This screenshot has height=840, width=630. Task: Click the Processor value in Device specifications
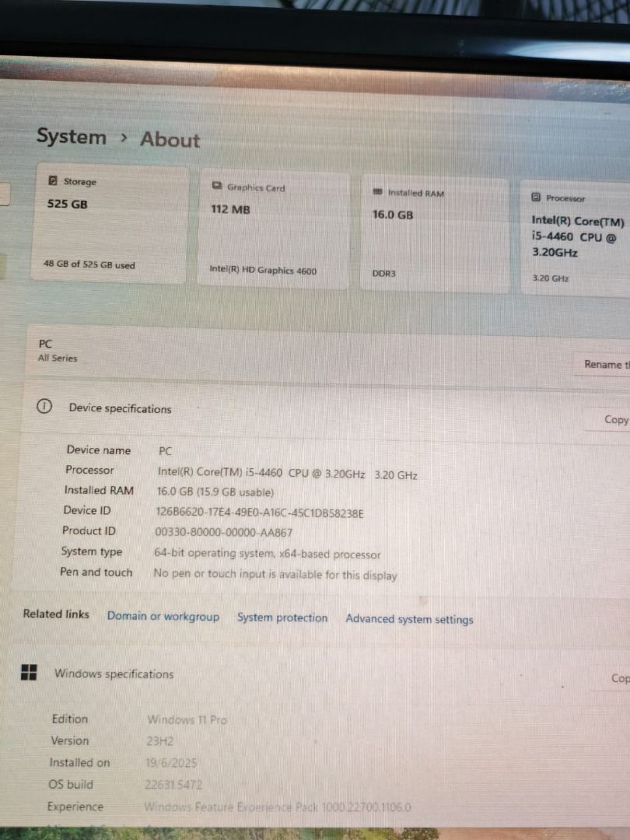[287, 474]
